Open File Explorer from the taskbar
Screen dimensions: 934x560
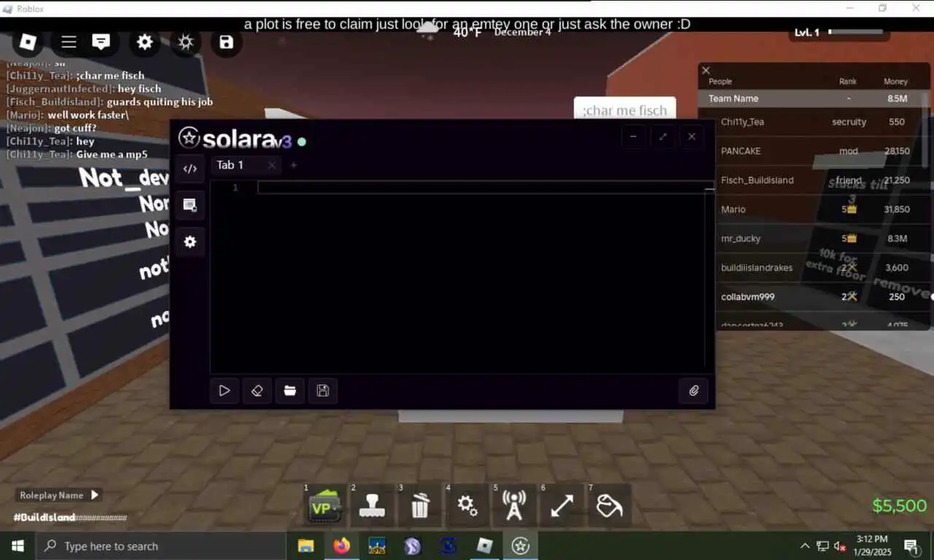306,545
